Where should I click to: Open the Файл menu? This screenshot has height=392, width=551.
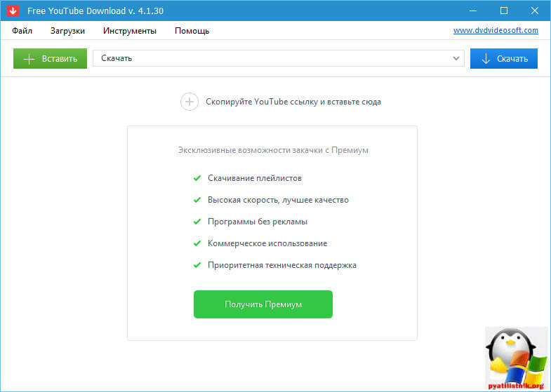click(x=22, y=31)
